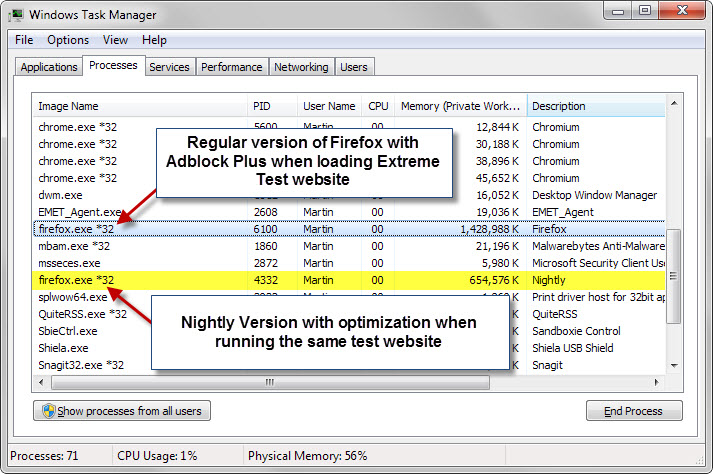Click the Shiela USB Shield description
The image size is (713, 474).
tap(572, 348)
